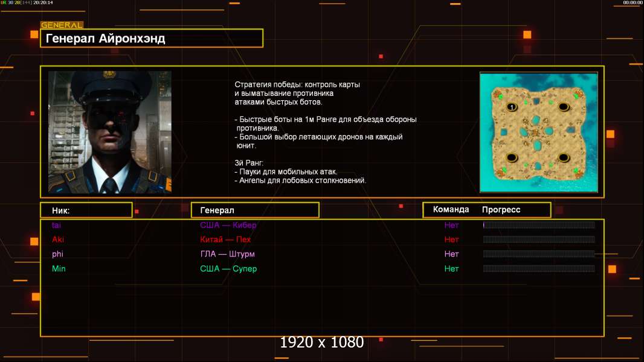Click the GENERAL label tag
The height and width of the screenshot is (362, 644).
coord(62,25)
